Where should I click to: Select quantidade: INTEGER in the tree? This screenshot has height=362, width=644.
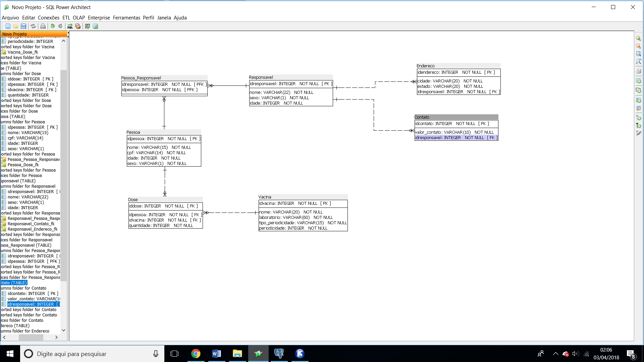pos(28,95)
